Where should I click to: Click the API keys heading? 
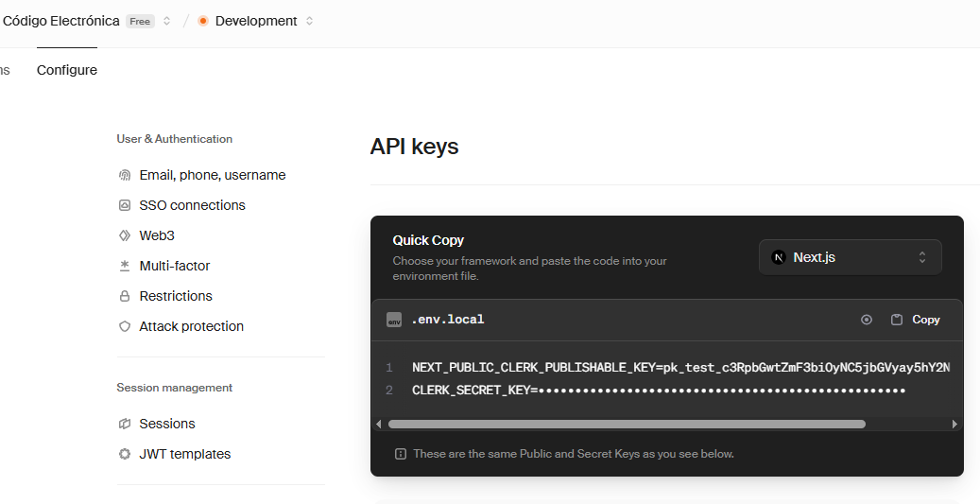[x=414, y=147]
